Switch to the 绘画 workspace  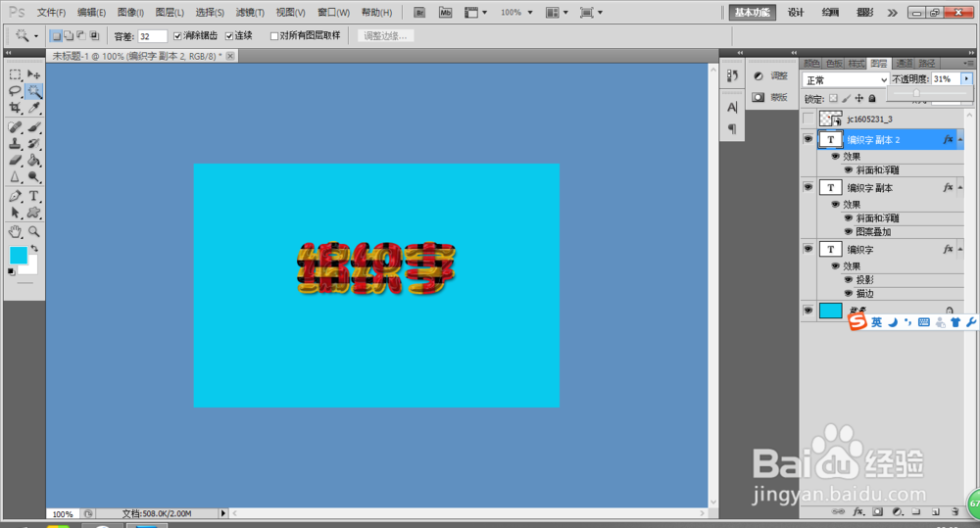tap(830, 13)
